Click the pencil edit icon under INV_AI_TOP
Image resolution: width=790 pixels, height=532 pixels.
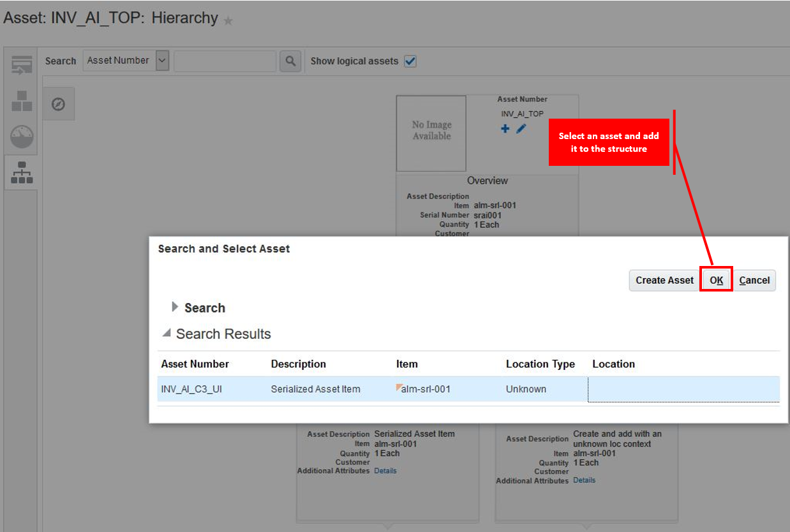521,129
